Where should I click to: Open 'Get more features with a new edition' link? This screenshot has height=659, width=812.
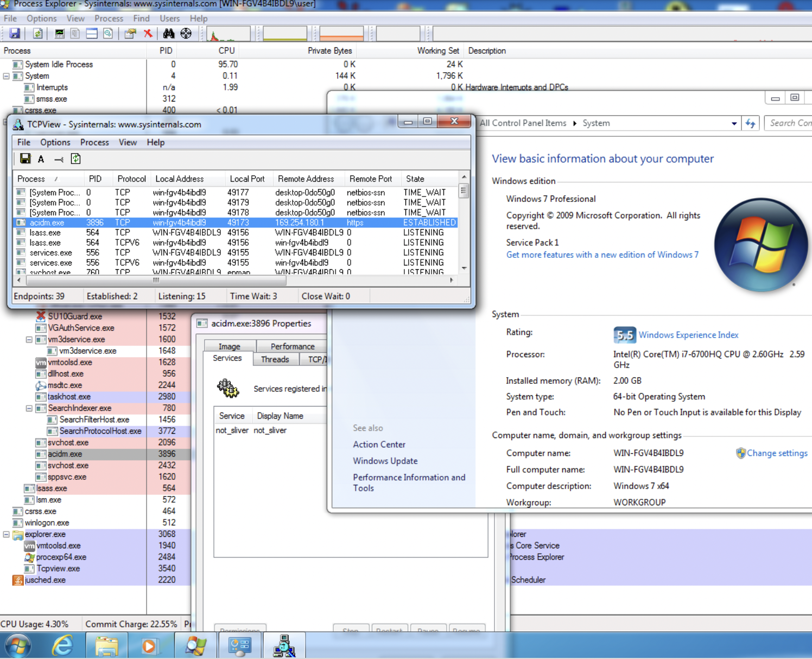[602, 255]
